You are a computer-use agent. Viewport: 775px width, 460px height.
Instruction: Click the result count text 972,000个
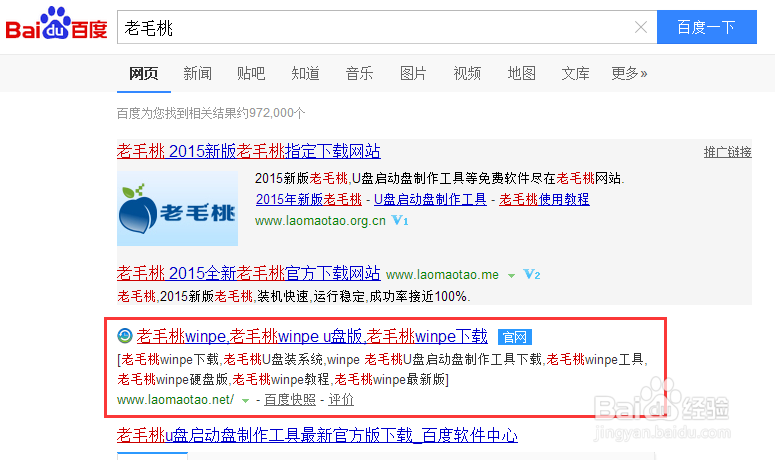(276, 113)
